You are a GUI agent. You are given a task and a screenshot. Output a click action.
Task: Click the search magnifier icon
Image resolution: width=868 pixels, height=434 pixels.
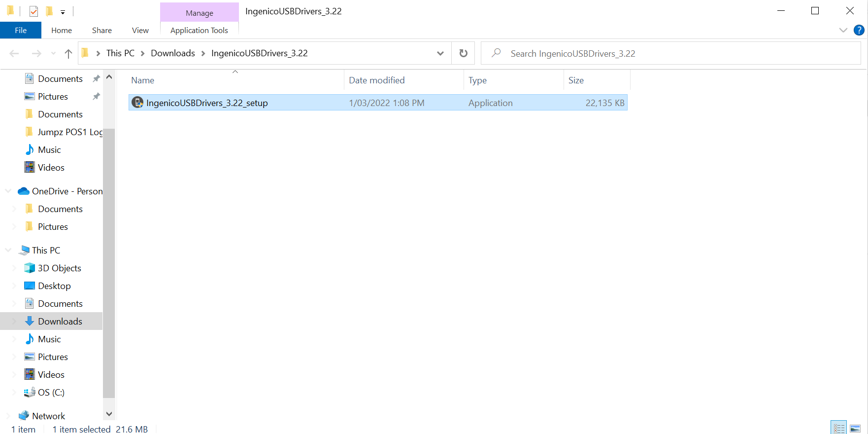[x=496, y=53]
